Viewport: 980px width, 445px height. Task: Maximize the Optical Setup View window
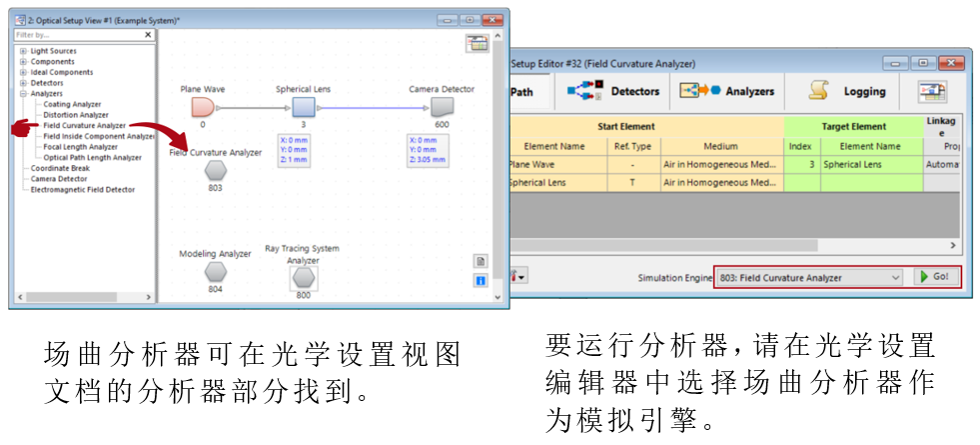point(470,20)
